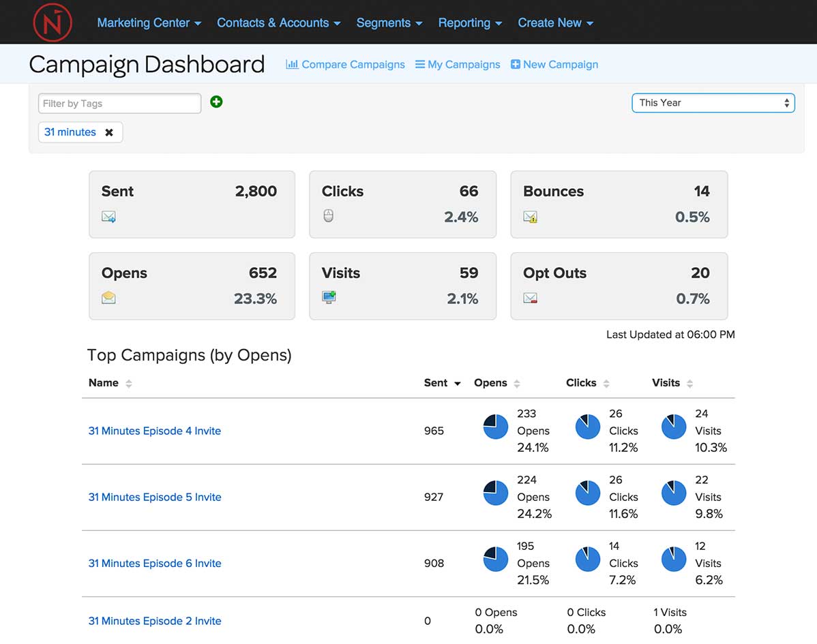This screenshot has width=817, height=644.
Task: Click Episode 6 Opens pie chart
Action: (496, 559)
